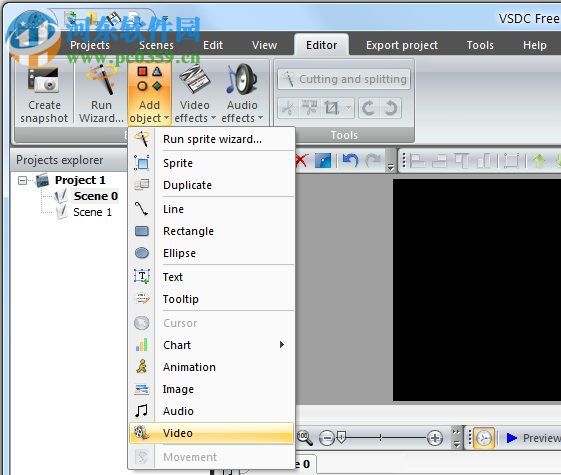Screen dimensions: 561x475
Task: Zoom out with the minus button
Action: tap(327, 438)
